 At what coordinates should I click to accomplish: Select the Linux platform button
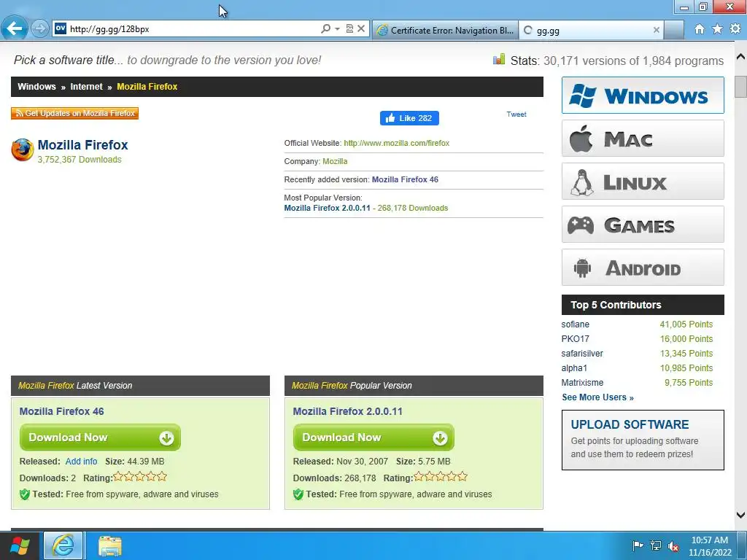tap(643, 182)
